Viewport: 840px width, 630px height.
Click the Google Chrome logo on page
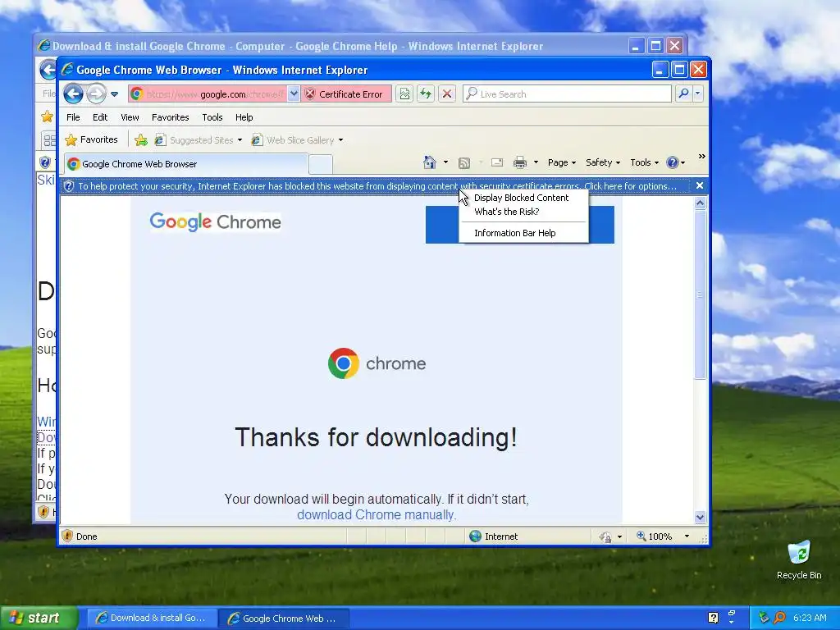(216, 221)
